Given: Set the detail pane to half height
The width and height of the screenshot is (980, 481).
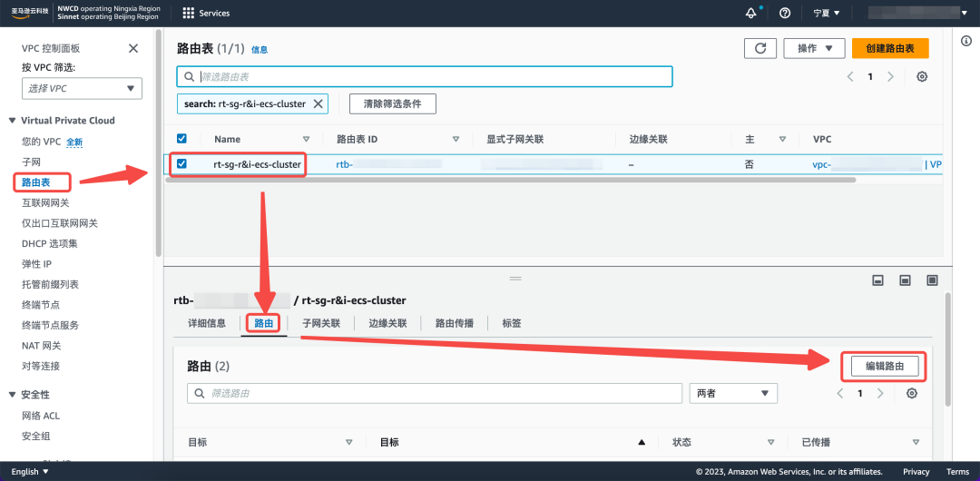Looking at the screenshot, I should tap(905, 280).
